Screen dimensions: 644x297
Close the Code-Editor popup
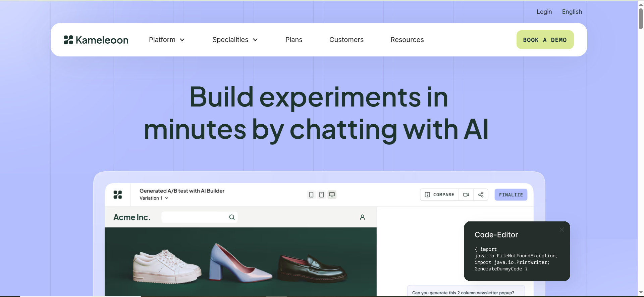click(x=562, y=230)
